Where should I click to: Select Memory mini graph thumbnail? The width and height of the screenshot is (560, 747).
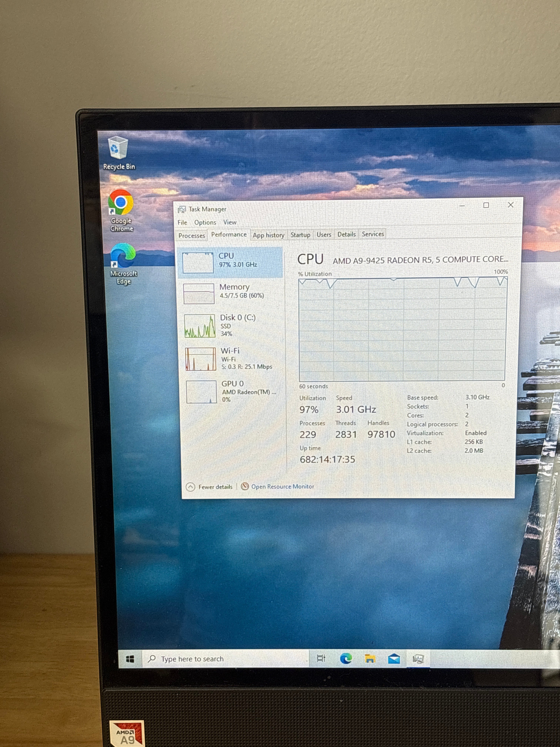tap(199, 294)
